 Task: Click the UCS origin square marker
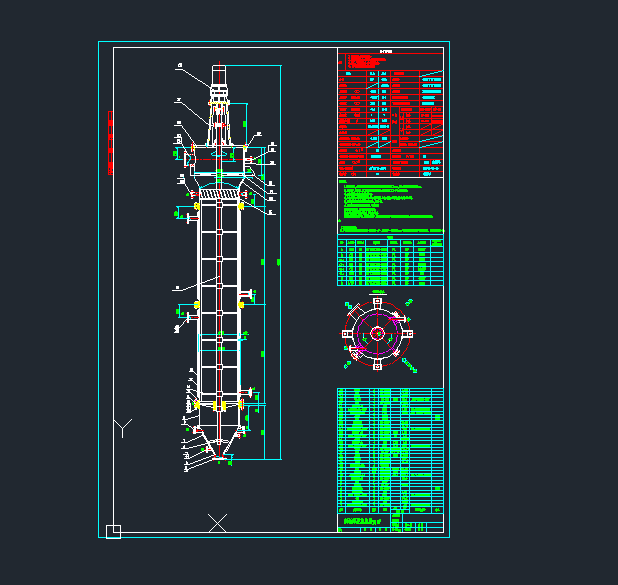click(113, 531)
